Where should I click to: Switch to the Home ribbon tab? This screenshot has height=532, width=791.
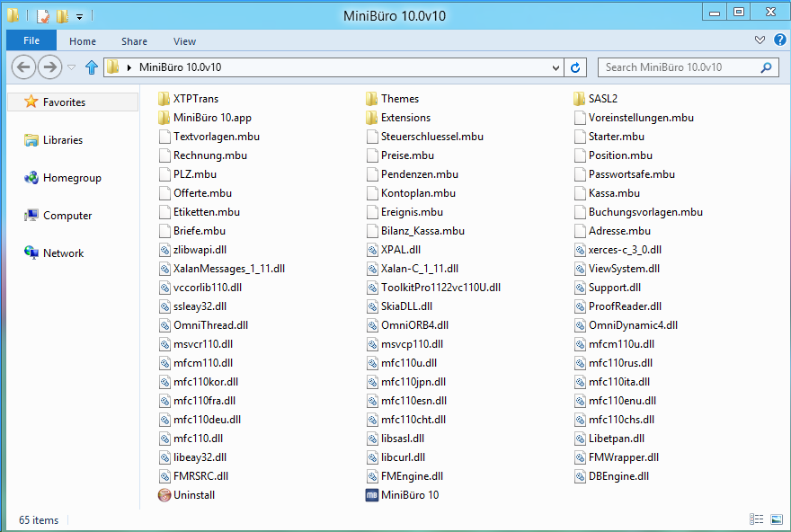pyautogui.click(x=83, y=41)
